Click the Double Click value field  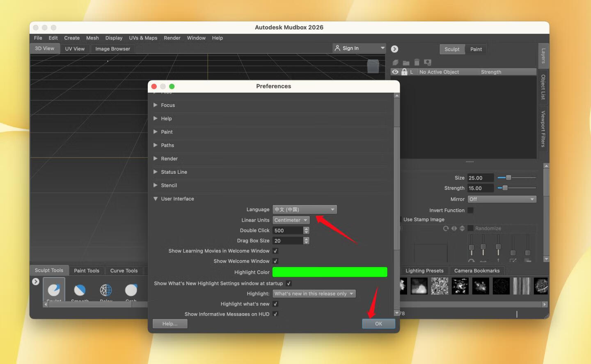pyautogui.click(x=288, y=230)
